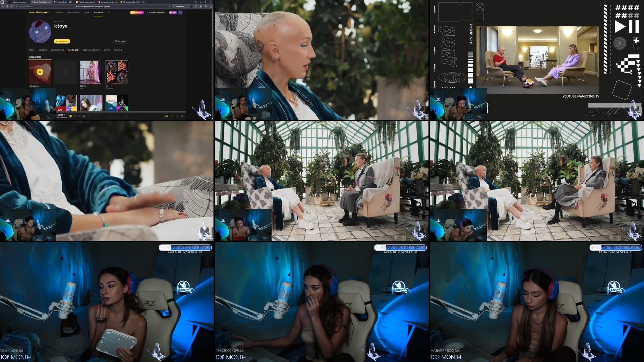Click the Плюс subscription badge
Image resolution: width=644 pixels, height=362 pixels.
[173, 12]
